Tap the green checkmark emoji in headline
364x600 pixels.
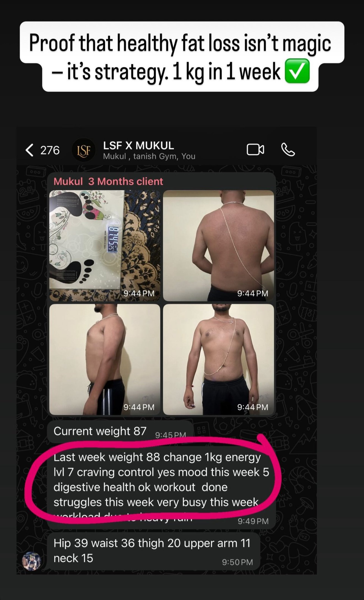(297, 71)
